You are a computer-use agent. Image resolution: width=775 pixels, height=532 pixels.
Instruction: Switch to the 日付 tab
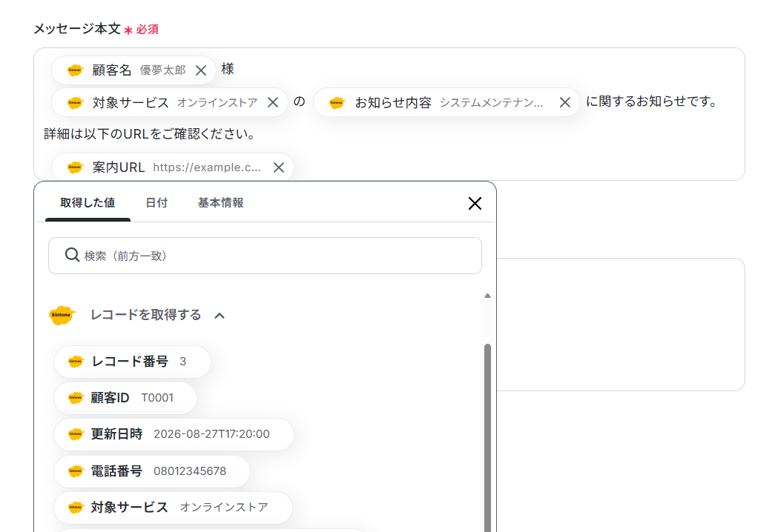[156, 203]
